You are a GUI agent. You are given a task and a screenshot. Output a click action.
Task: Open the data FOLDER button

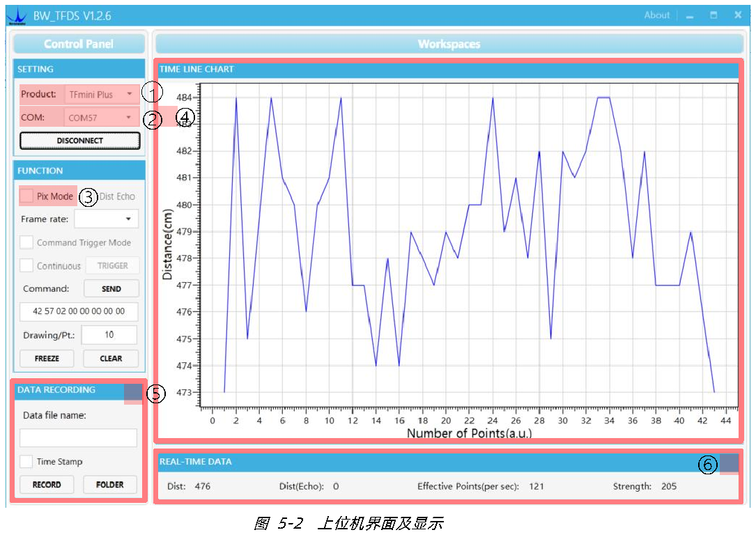coord(110,485)
